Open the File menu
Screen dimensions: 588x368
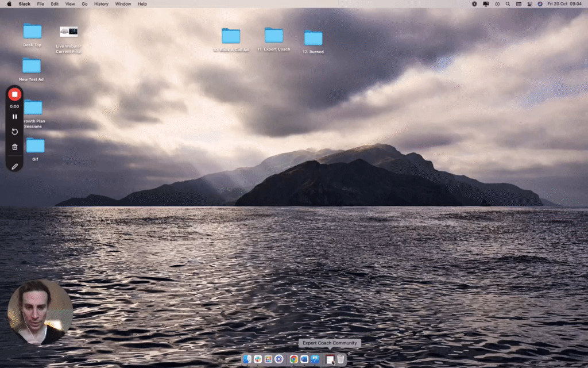(41, 4)
